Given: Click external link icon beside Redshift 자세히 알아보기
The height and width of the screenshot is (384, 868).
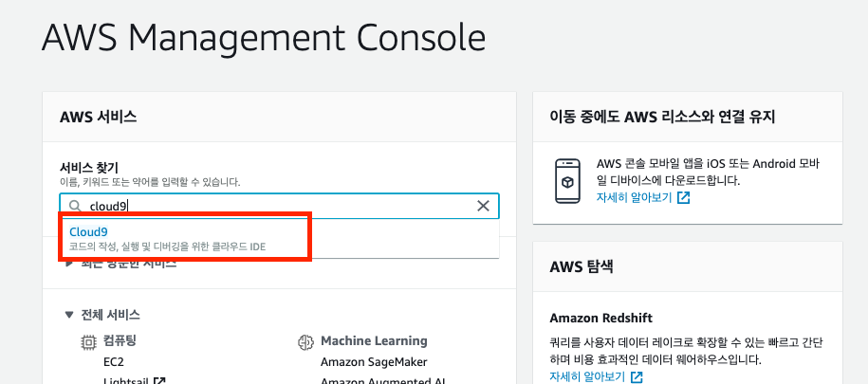Looking at the screenshot, I should [637, 376].
